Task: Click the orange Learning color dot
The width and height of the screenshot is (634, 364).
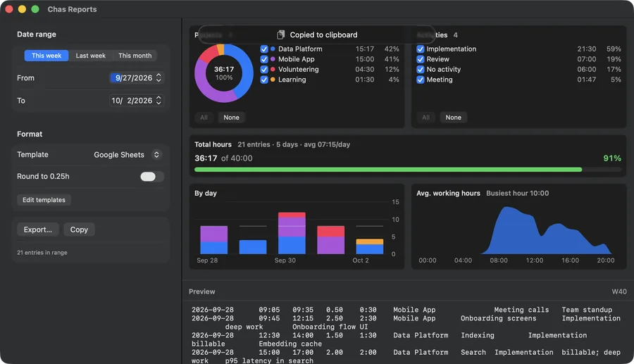Action: [273, 80]
